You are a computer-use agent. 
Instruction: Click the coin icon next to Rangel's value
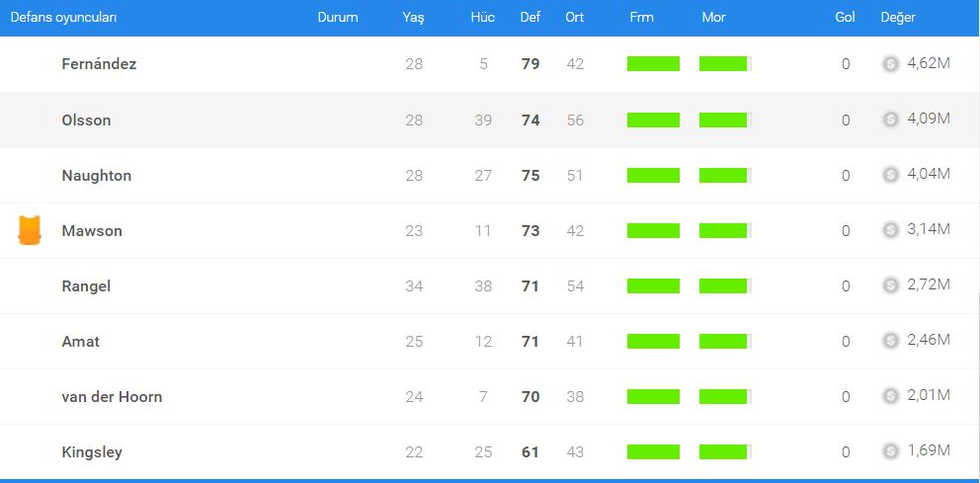click(890, 285)
